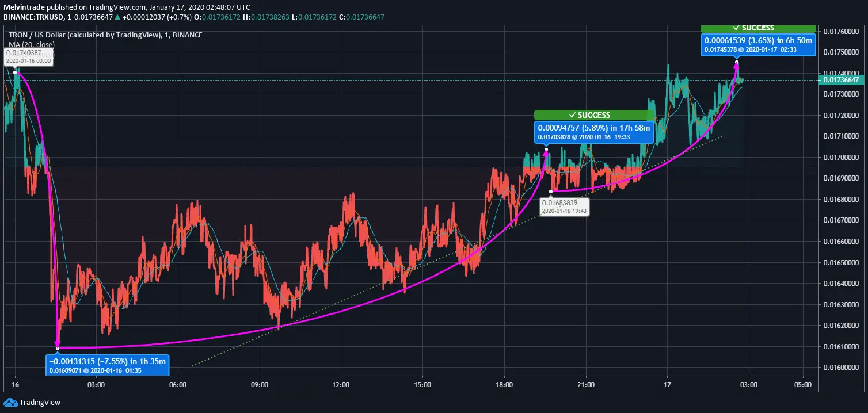Image resolution: width=868 pixels, height=413 pixels.
Task: Click the checkmark on the top-right SUCCESS badge
Action: [x=736, y=28]
